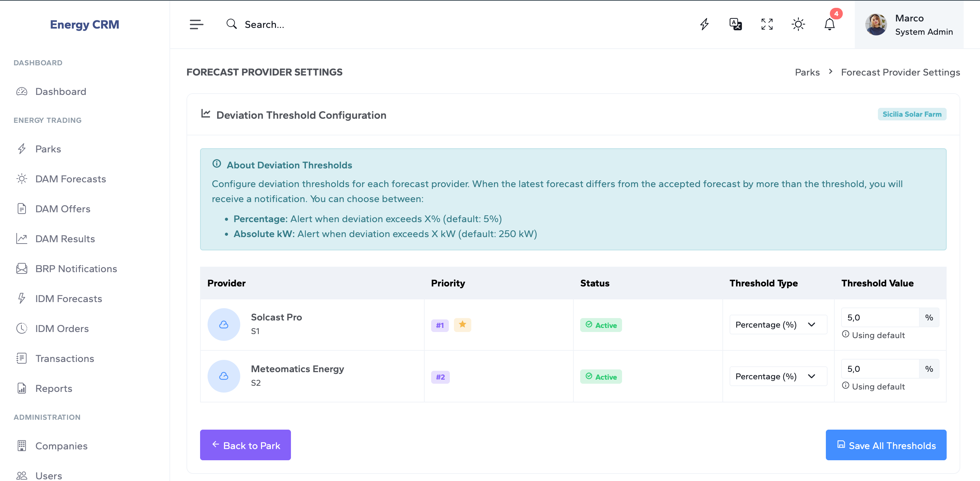This screenshot has width=980, height=481.
Task: Enter fullscreen with expand arrows icon
Action: (x=767, y=24)
